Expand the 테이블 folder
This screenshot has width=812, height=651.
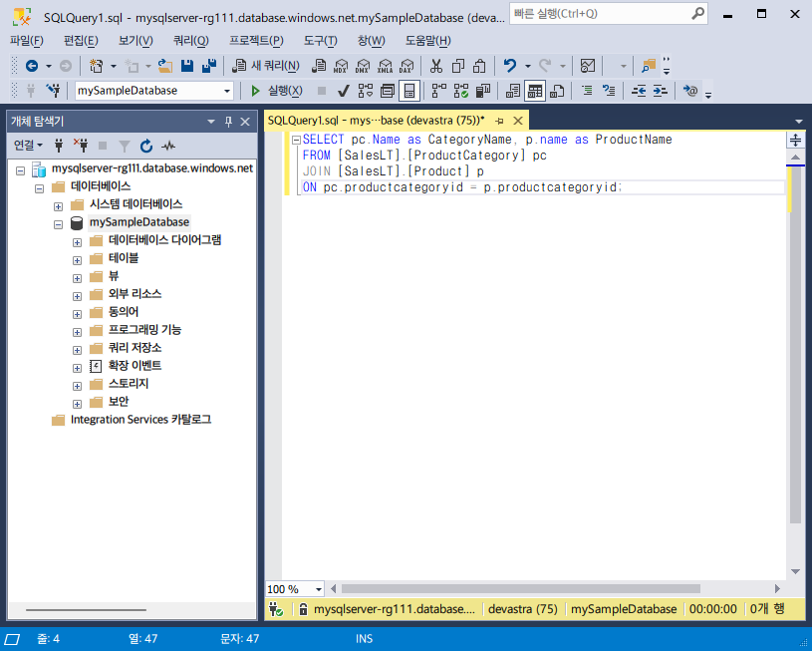[x=77, y=260]
